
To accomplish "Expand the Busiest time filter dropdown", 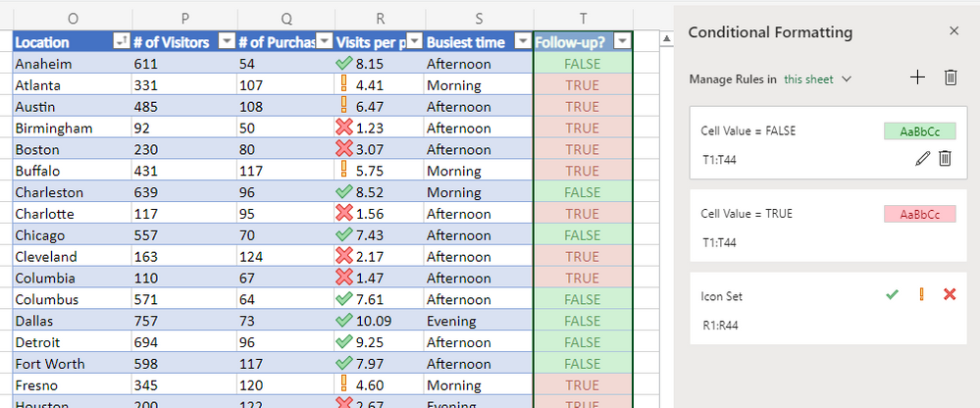I will click(x=521, y=41).
